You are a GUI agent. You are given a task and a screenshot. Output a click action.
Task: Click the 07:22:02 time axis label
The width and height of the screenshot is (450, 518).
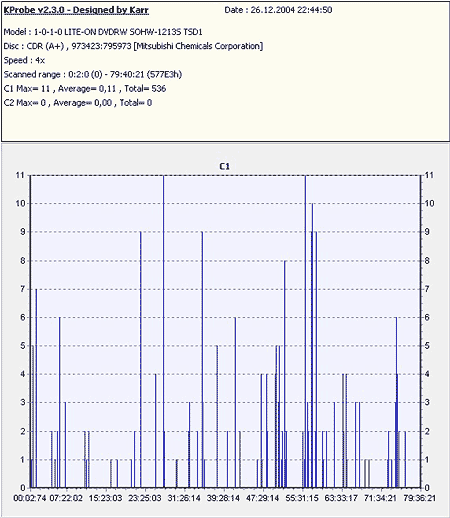tap(66, 498)
